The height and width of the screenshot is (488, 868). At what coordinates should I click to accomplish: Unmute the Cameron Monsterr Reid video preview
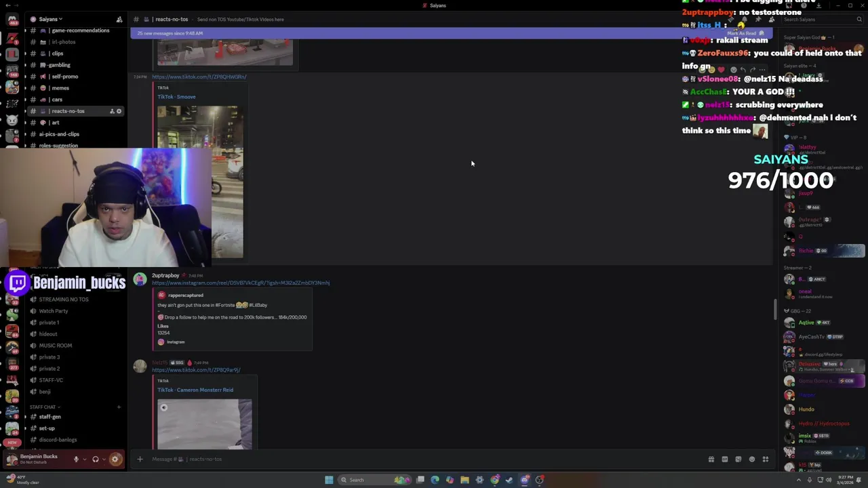pyautogui.click(x=163, y=407)
